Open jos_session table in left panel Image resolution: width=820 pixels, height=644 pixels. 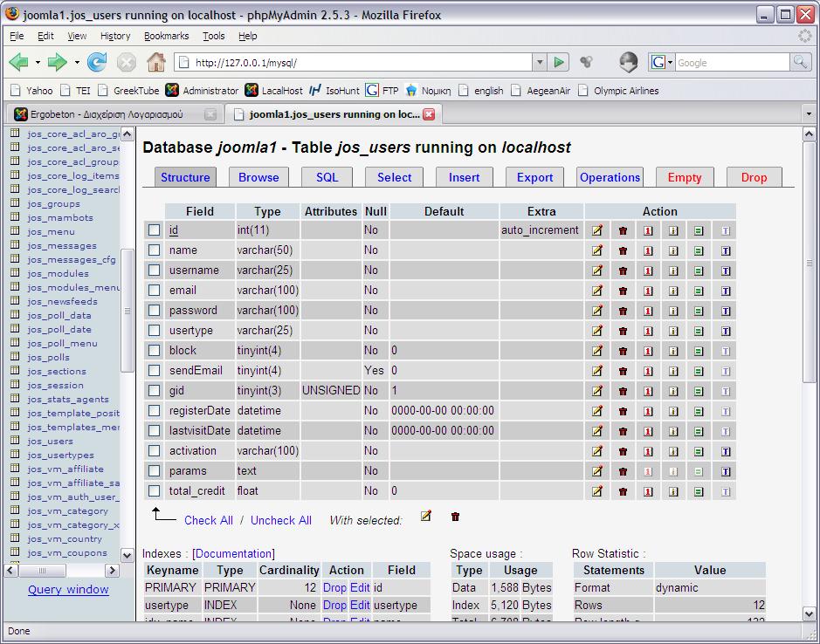click(55, 385)
